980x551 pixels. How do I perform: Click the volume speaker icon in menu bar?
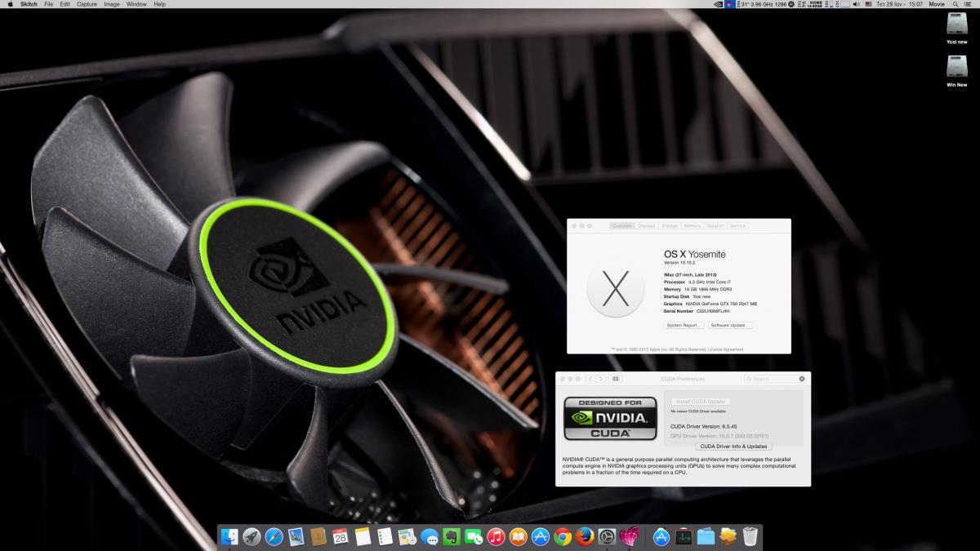pos(856,4)
